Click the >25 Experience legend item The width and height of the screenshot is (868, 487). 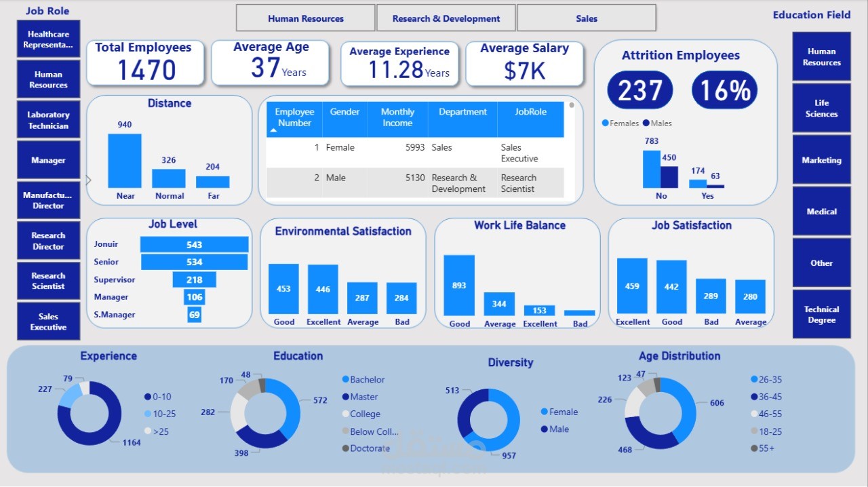tap(158, 431)
